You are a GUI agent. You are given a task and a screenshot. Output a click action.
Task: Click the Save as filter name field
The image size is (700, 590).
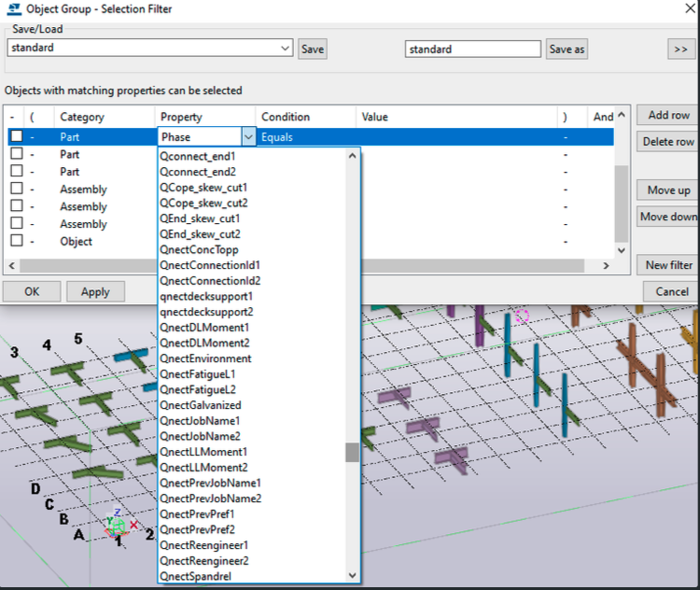point(472,49)
